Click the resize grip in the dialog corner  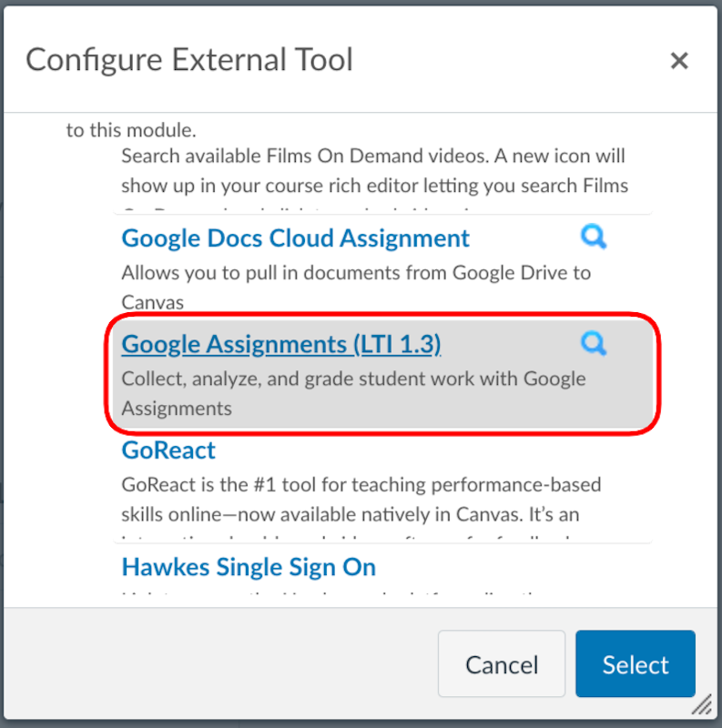[x=701, y=705]
